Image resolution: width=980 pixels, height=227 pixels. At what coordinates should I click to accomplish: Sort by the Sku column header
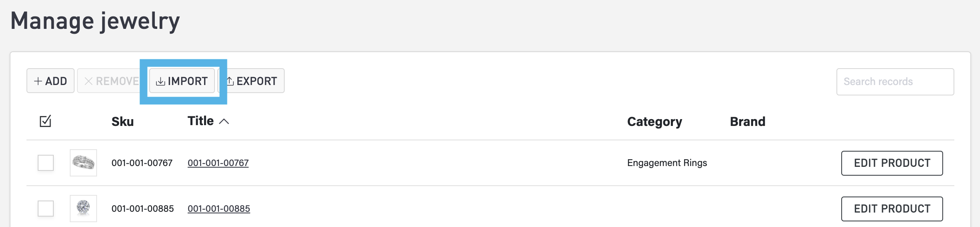[122, 122]
